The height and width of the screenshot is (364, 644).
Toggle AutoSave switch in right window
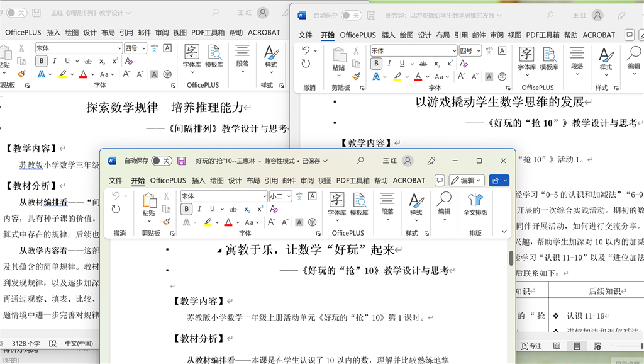tap(352, 15)
